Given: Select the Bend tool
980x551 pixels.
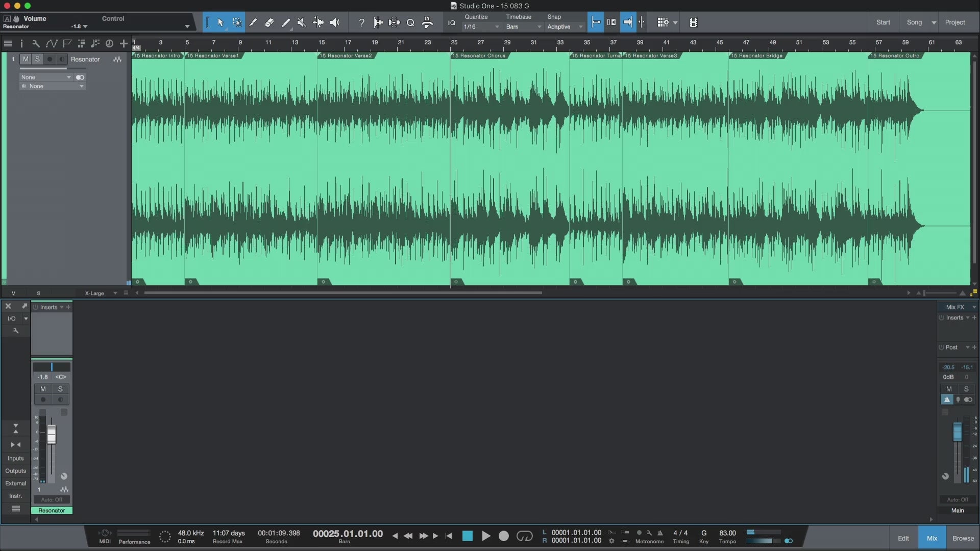Looking at the screenshot, I should pos(318,22).
